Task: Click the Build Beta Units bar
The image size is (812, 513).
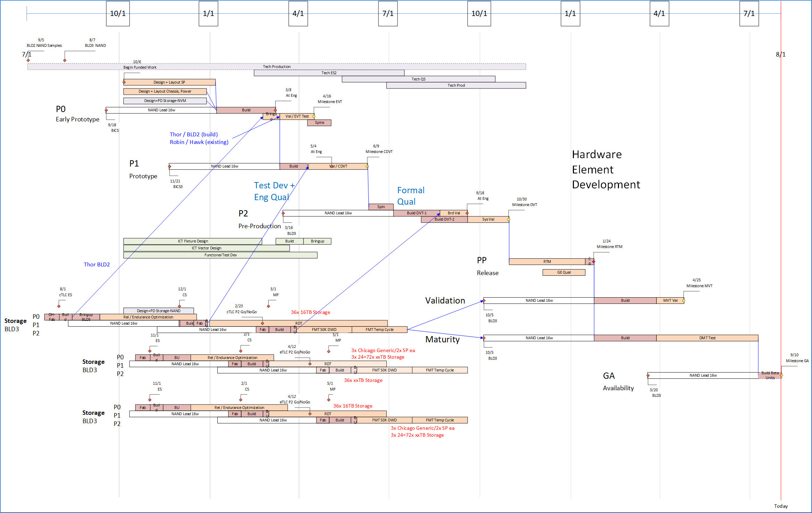Action: coord(770,375)
